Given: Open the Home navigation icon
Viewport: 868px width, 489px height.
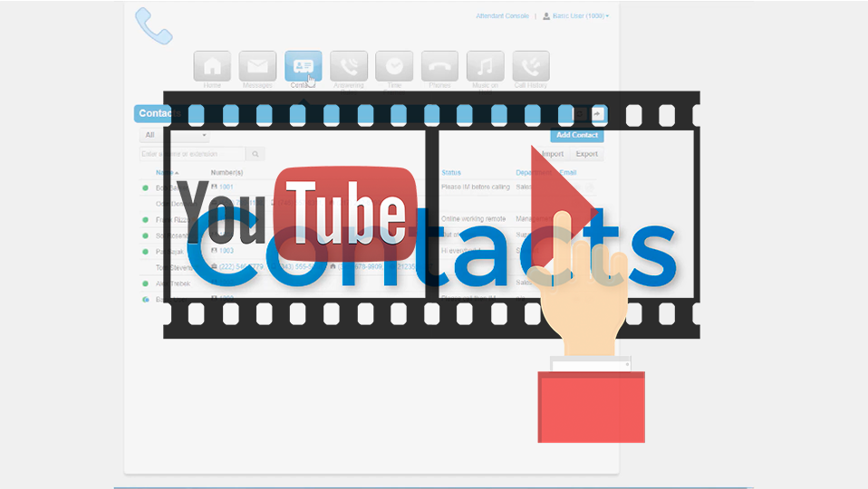Looking at the screenshot, I should (x=212, y=66).
